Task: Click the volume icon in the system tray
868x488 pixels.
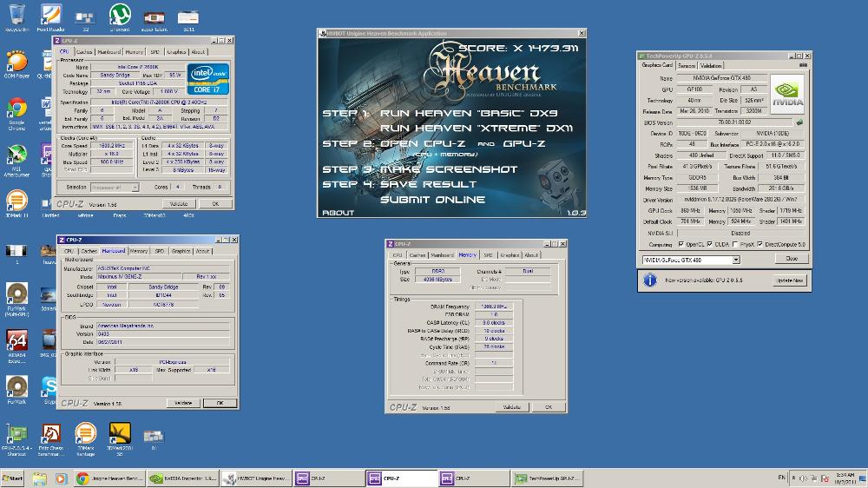Action: click(x=803, y=478)
